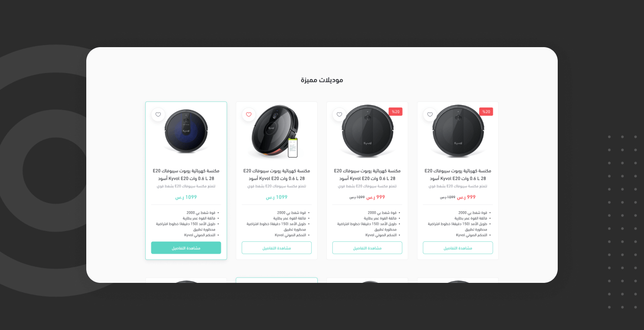Toggle the red heart on vacuum-with-phone card
Image resolution: width=644 pixels, height=330 pixels.
point(248,115)
